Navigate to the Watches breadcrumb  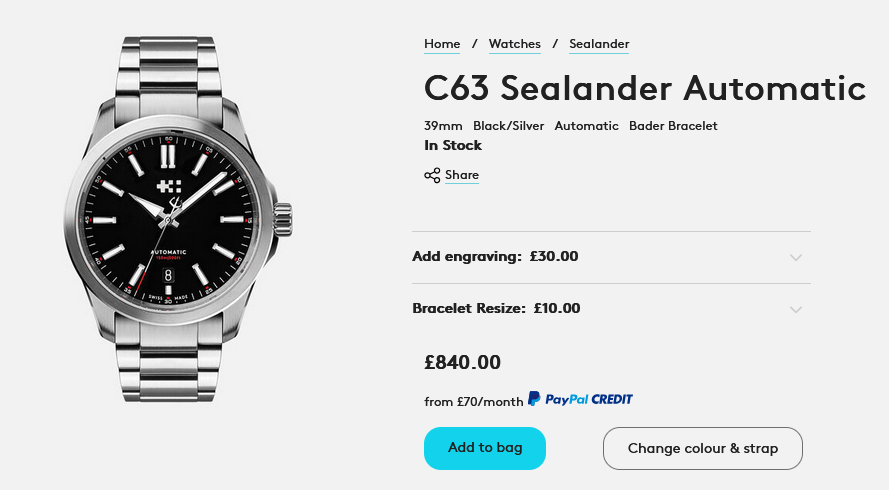coord(514,44)
